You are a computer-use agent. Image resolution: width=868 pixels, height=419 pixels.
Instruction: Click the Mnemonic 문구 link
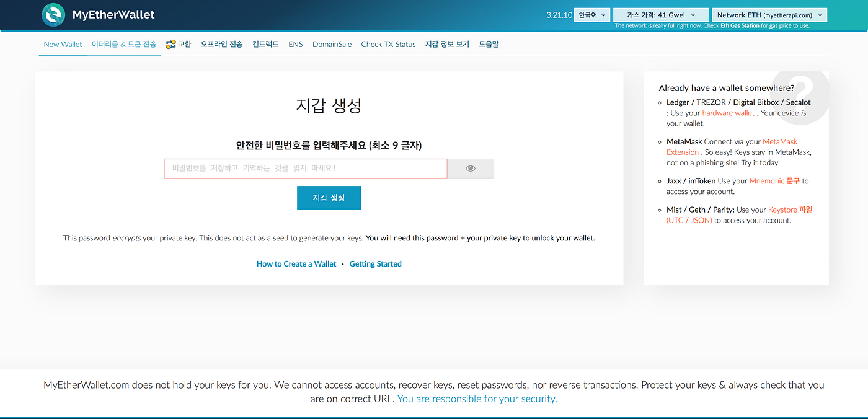(774, 181)
